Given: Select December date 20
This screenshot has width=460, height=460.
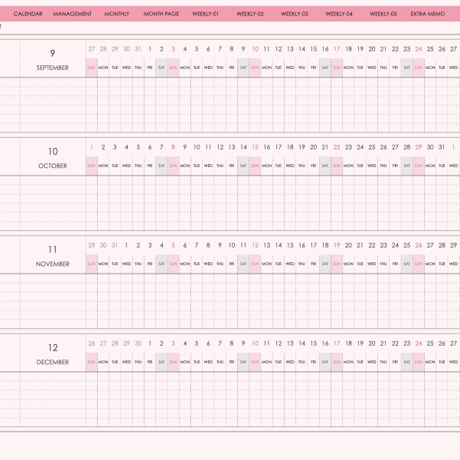Looking at the screenshot, I should click(x=372, y=343).
